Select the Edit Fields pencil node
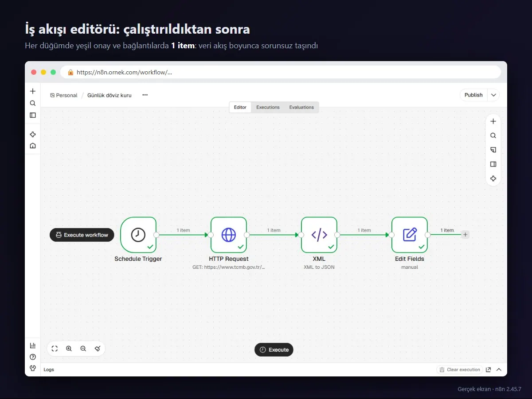532x399 pixels. (x=410, y=235)
